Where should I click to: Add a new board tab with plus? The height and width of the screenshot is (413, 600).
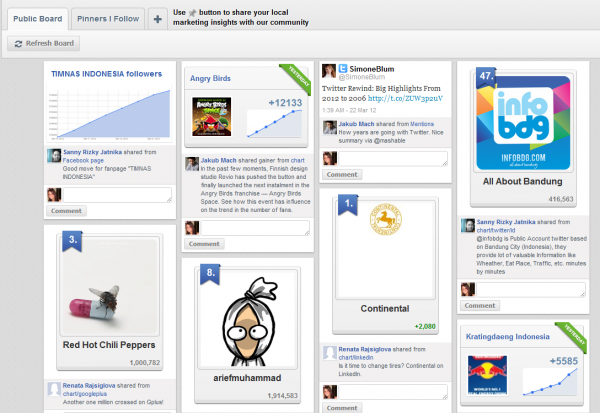tap(158, 19)
